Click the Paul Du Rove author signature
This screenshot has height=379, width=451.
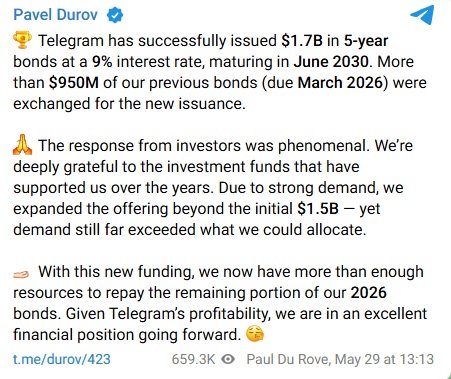(288, 359)
